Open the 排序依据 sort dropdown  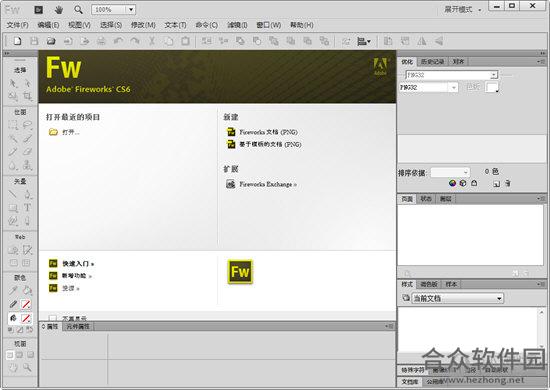coord(450,172)
